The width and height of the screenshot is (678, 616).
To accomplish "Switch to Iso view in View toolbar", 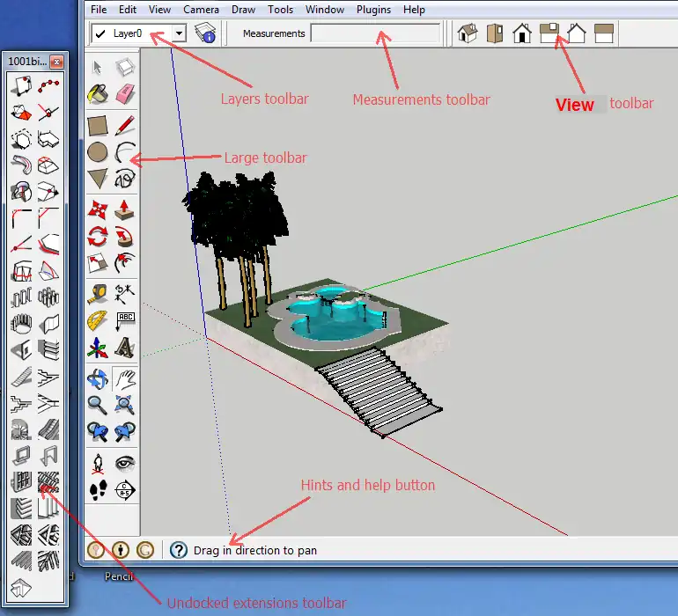I will point(468,33).
